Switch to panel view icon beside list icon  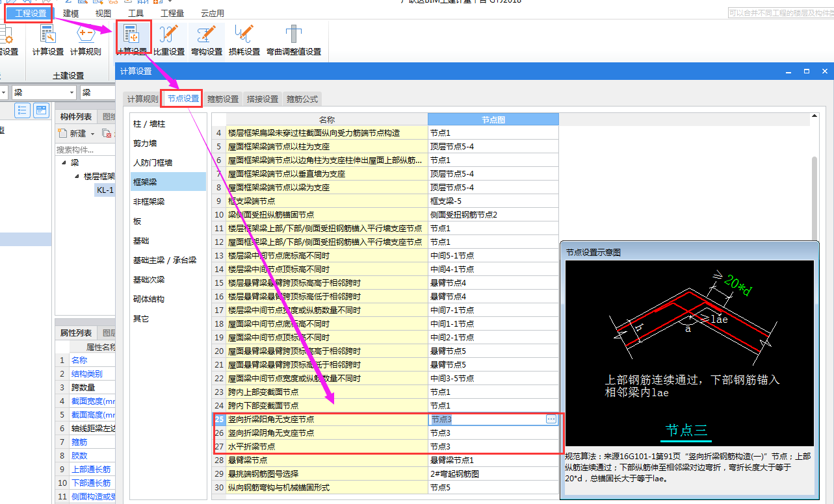point(41,110)
